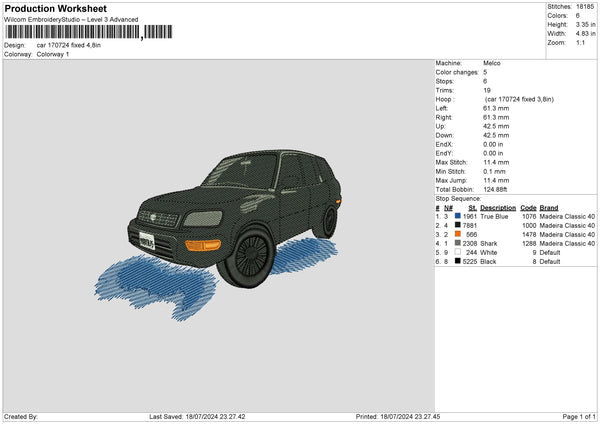Click the Stops value 6
This screenshot has width=600, height=424.
click(x=485, y=81)
